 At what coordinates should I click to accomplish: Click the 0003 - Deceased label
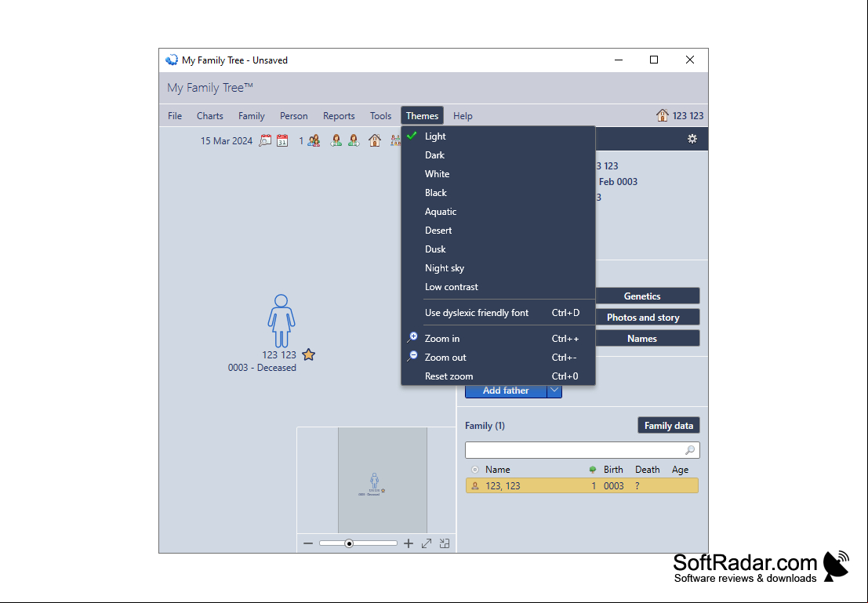tap(262, 368)
